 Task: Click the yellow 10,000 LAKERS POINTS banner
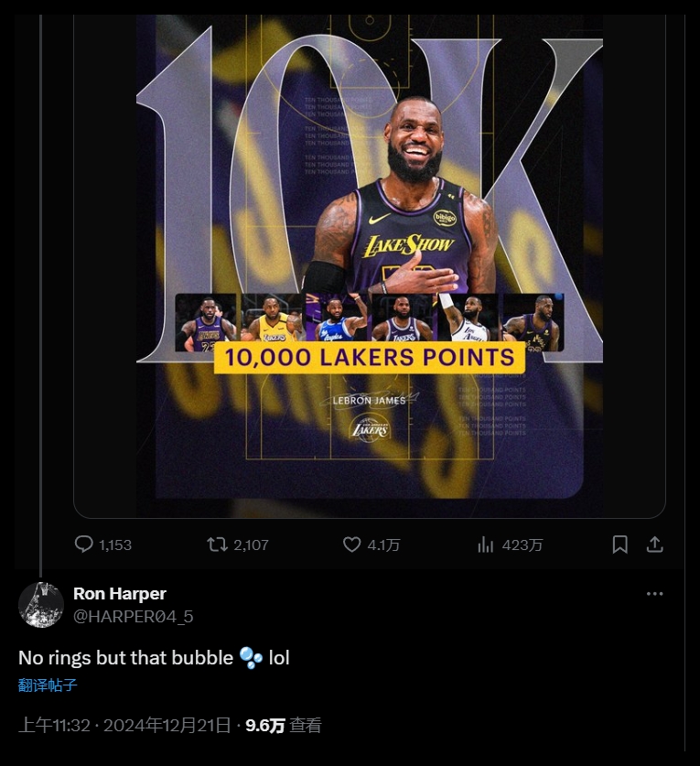(369, 357)
